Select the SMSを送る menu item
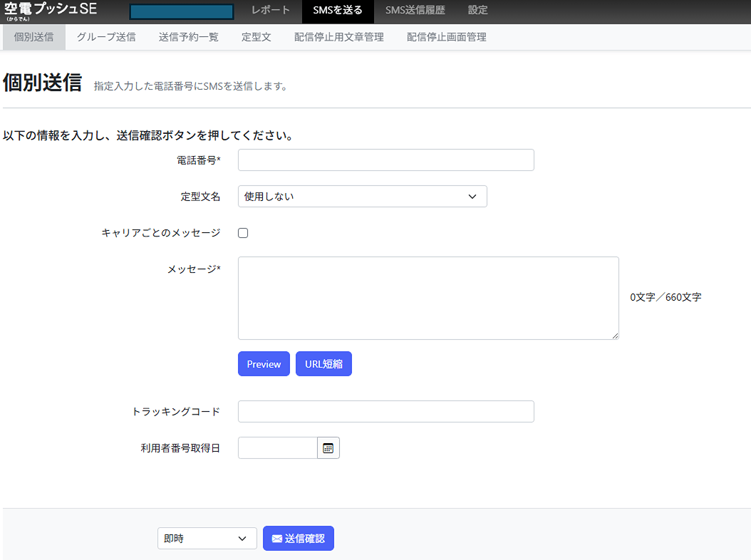This screenshot has height=560, width=751. click(338, 10)
